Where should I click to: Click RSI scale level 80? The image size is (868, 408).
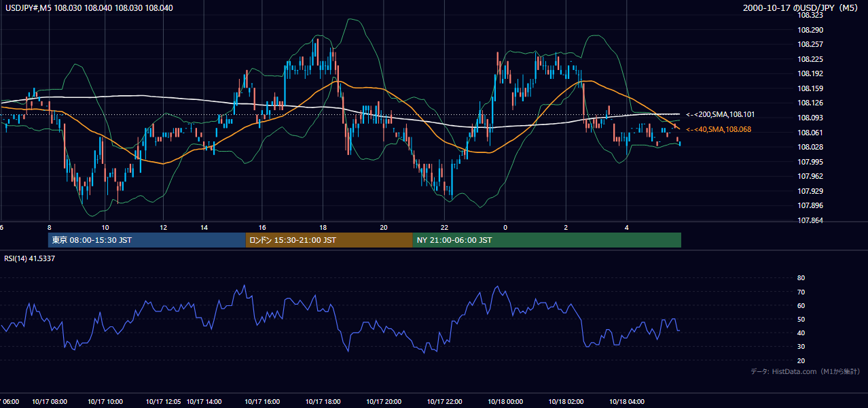801,278
